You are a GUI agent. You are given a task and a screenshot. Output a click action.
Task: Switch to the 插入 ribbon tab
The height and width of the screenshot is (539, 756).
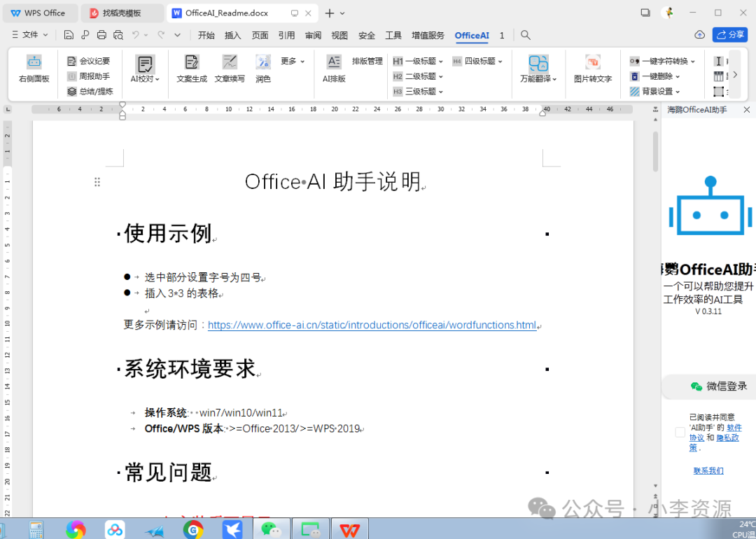(x=233, y=35)
